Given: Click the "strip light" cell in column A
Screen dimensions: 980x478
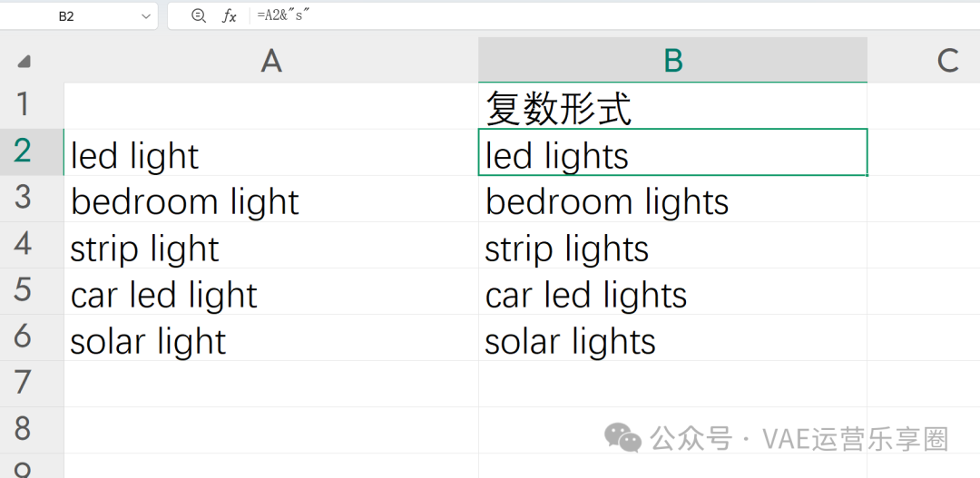Looking at the screenshot, I should pyautogui.click(x=271, y=246).
